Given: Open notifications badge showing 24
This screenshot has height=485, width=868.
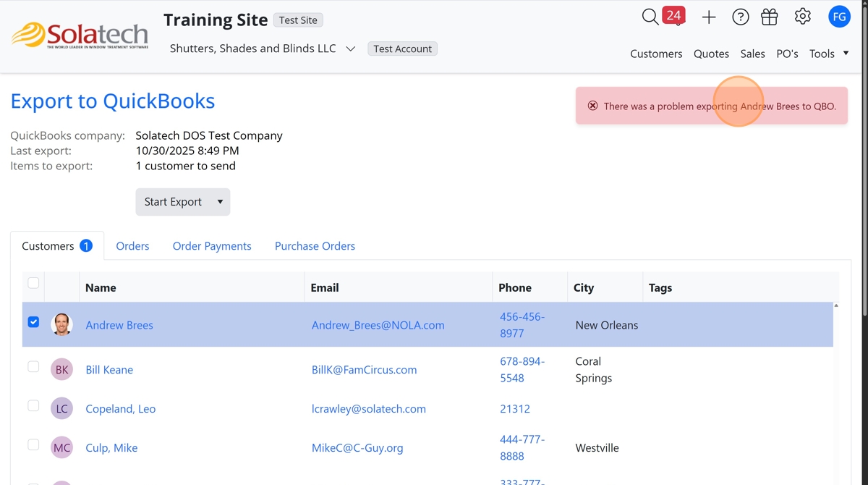Looking at the screenshot, I should (673, 15).
